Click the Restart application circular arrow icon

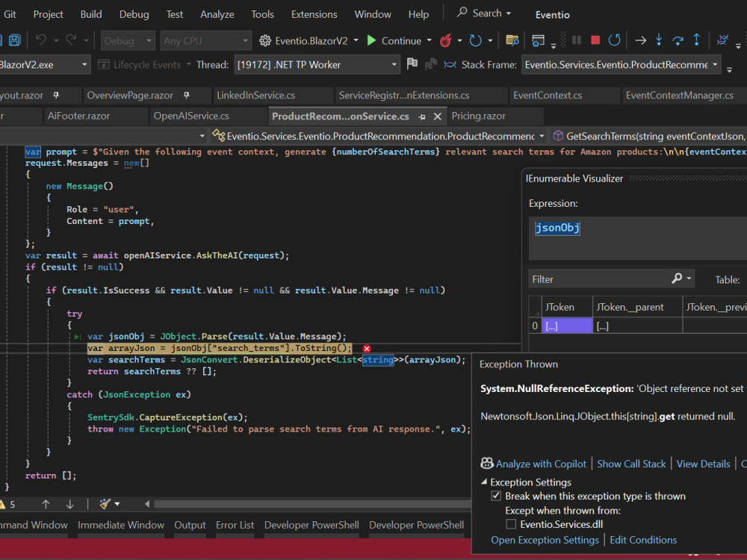(x=475, y=40)
